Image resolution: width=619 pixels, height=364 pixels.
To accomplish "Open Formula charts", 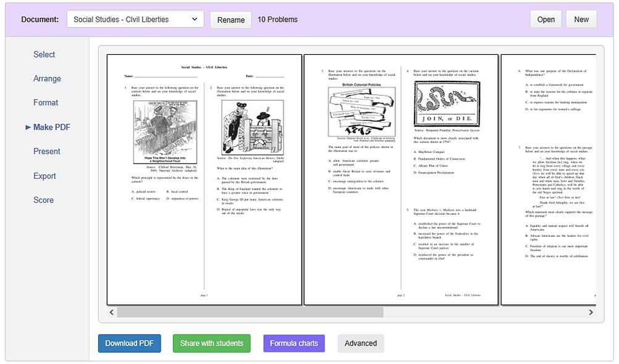I will point(294,344).
